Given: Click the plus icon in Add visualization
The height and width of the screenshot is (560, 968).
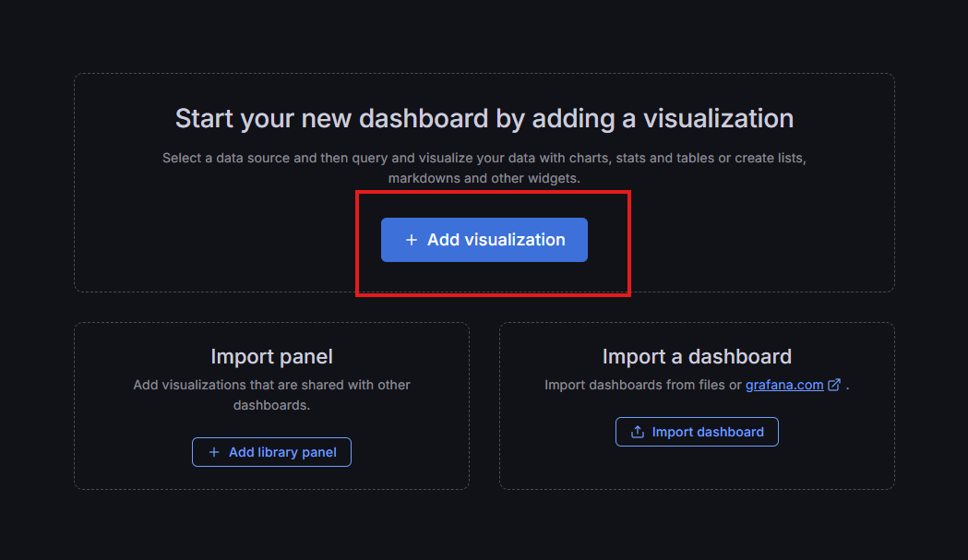Looking at the screenshot, I should [x=412, y=240].
